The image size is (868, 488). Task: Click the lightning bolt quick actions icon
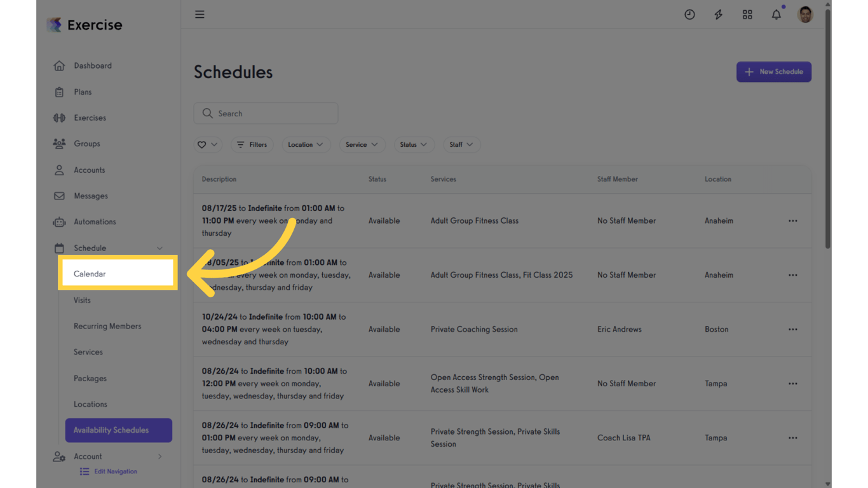pos(718,14)
